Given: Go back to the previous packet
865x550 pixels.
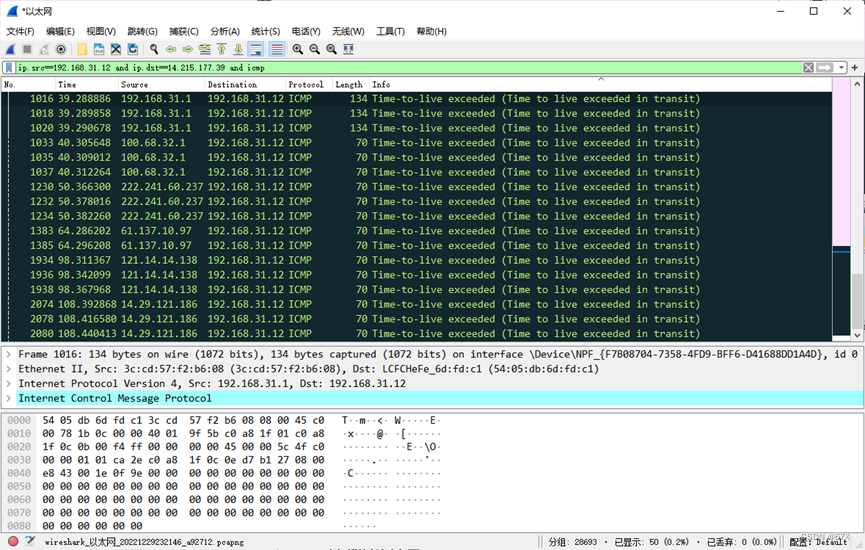Looking at the screenshot, I should point(171,50).
